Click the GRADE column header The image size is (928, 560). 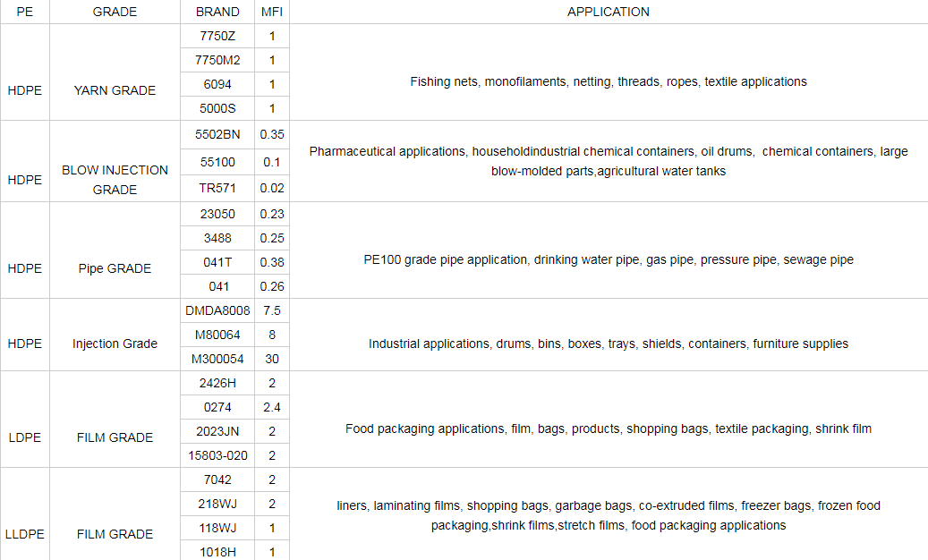pyautogui.click(x=115, y=12)
